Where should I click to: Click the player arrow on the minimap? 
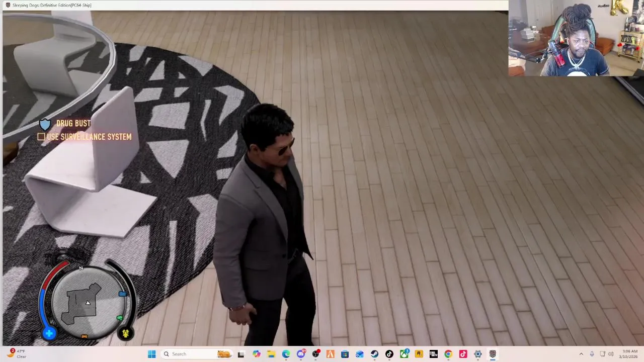pos(88,303)
